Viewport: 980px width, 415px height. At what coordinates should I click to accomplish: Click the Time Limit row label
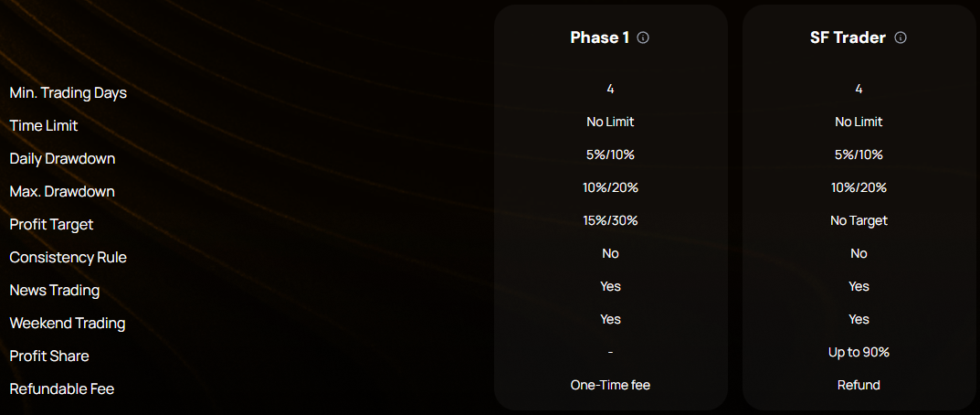[44, 126]
